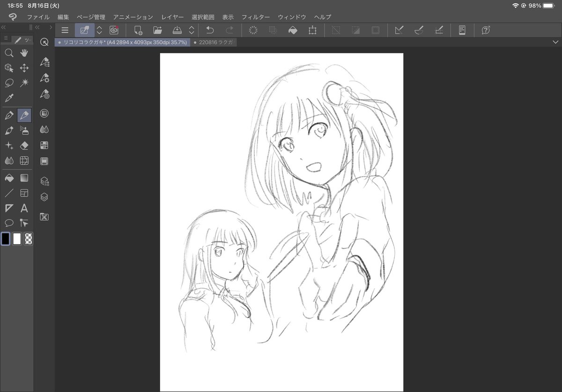Open the Quick Access palette icon
This screenshot has height=392, width=562.
click(44, 42)
